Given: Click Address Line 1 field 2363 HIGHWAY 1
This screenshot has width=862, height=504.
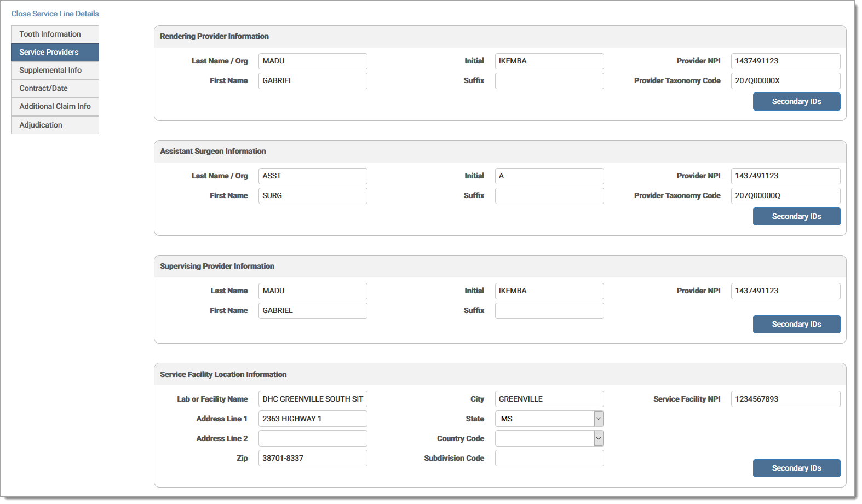Looking at the screenshot, I should (x=313, y=419).
